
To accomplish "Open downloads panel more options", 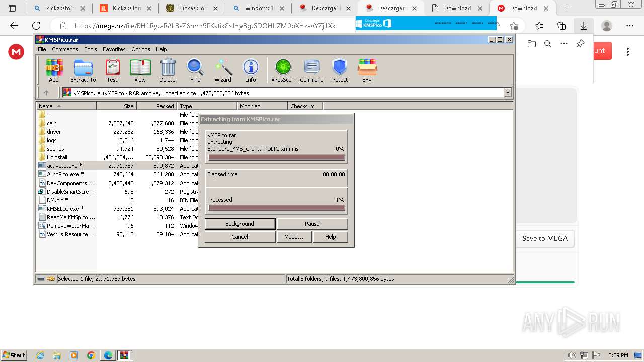I will pyautogui.click(x=564, y=44).
